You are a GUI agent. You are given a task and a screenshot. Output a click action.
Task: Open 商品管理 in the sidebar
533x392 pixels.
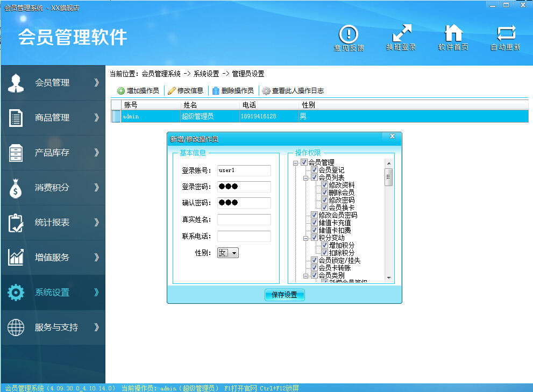click(53, 118)
